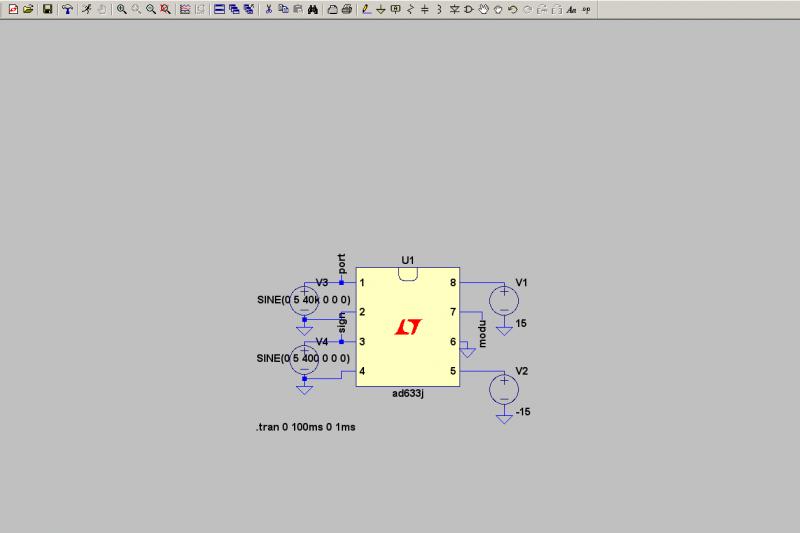The width and height of the screenshot is (800, 533).
Task: Click the ground symbol below V2
Action: [x=504, y=419]
